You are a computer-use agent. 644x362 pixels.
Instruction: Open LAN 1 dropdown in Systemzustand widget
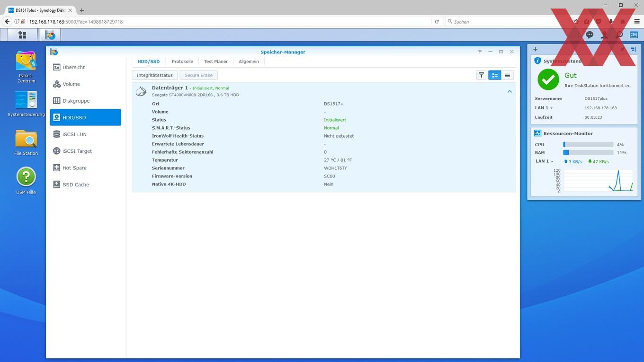tap(544, 108)
